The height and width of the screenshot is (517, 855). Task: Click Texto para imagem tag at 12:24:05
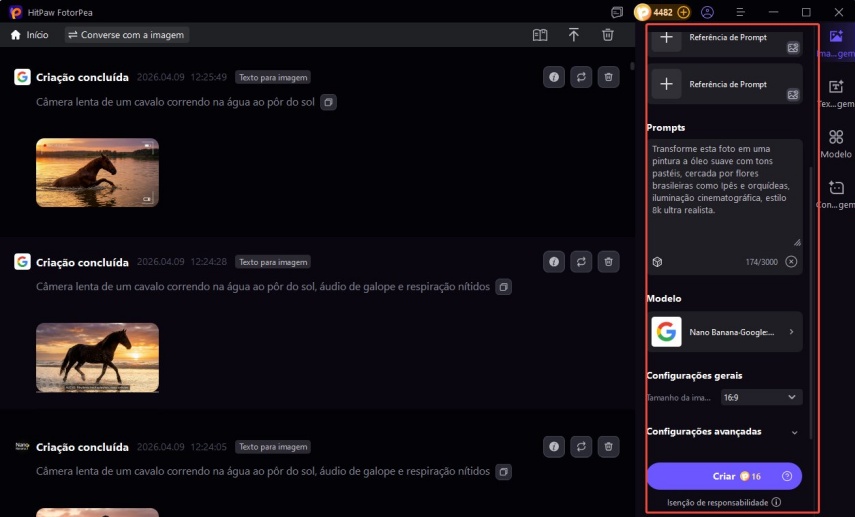tap(273, 447)
